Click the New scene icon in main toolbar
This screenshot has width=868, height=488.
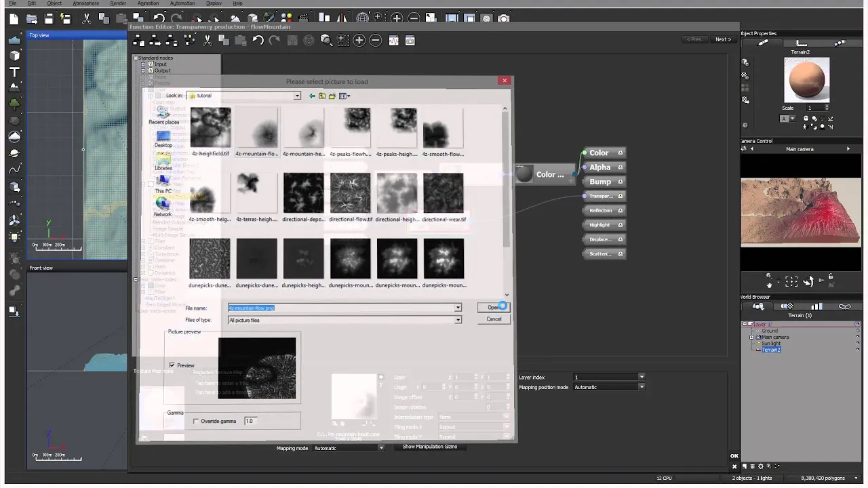click(14, 19)
